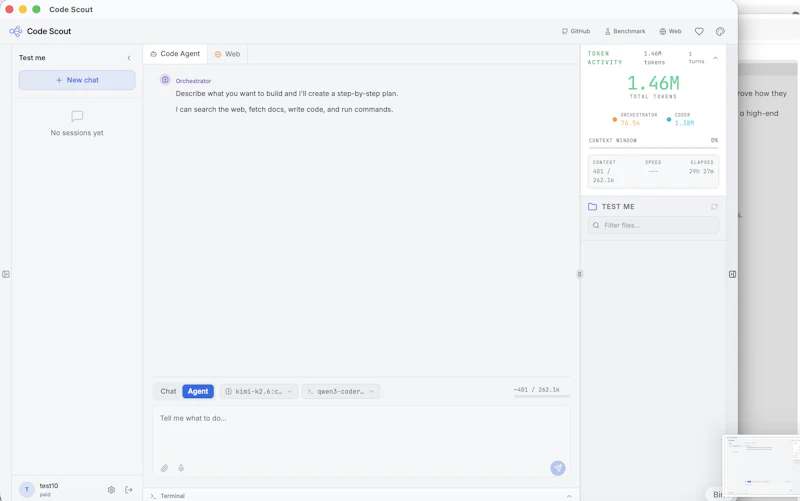This screenshot has width=800, height=501.
Task: Click the Orchestrator avatar icon
Action: (165, 80)
